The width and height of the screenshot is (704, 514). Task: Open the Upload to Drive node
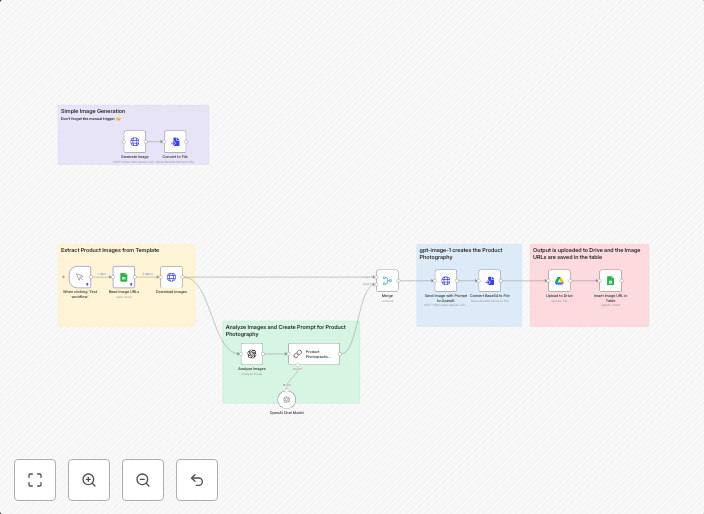point(559,280)
